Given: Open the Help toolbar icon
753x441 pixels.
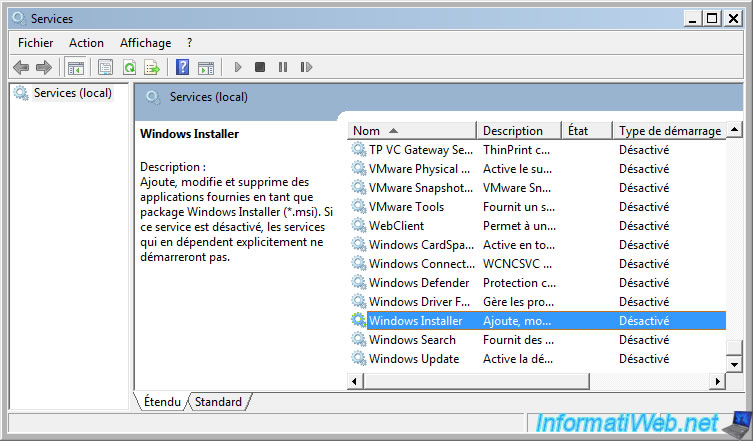Looking at the screenshot, I should click(x=182, y=67).
